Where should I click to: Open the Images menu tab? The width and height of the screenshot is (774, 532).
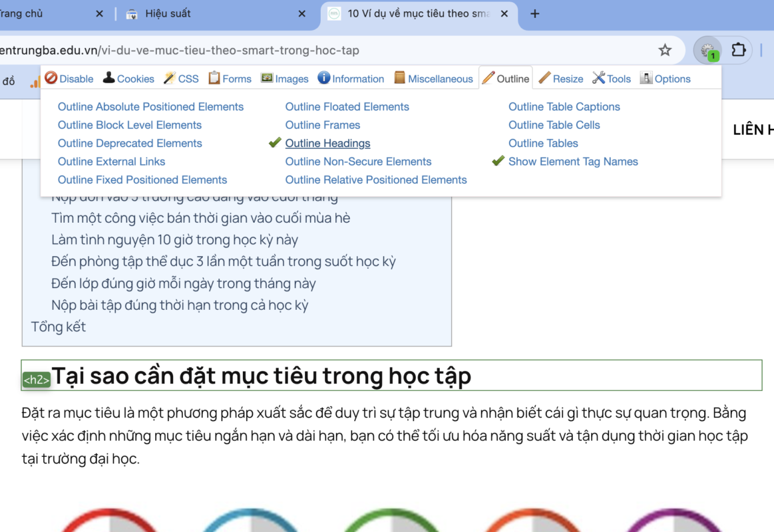tap(284, 78)
